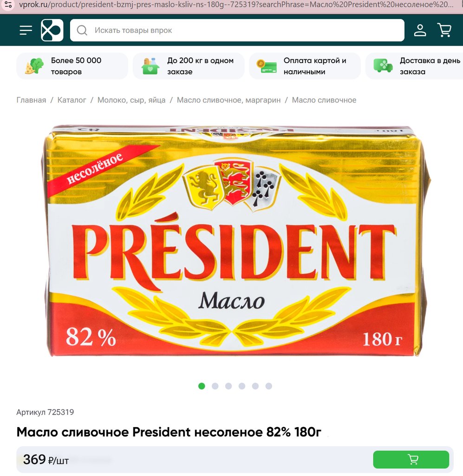Select the last image carousel dot
Screen dimensions: 463x476
point(268,386)
